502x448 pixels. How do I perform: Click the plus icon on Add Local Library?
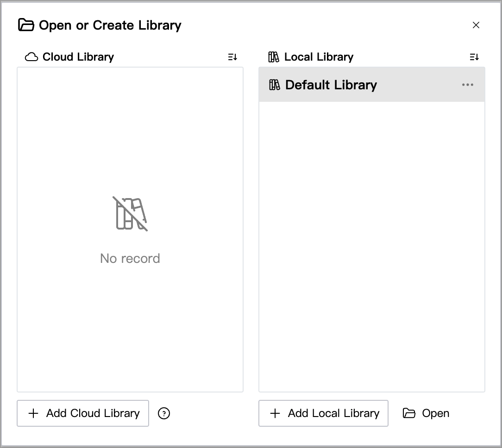pyautogui.click(x=275, y=413)
